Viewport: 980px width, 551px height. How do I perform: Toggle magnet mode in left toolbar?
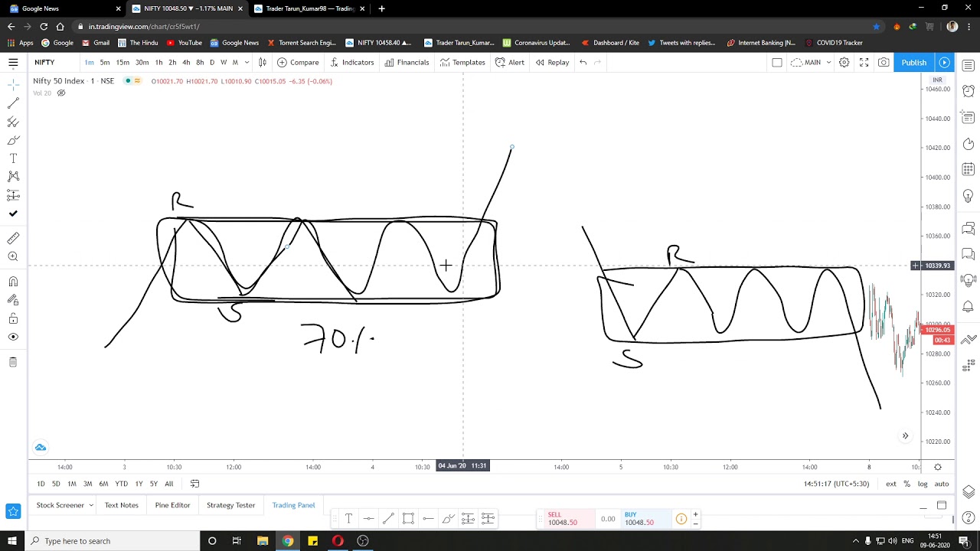[x=13, y=282]
